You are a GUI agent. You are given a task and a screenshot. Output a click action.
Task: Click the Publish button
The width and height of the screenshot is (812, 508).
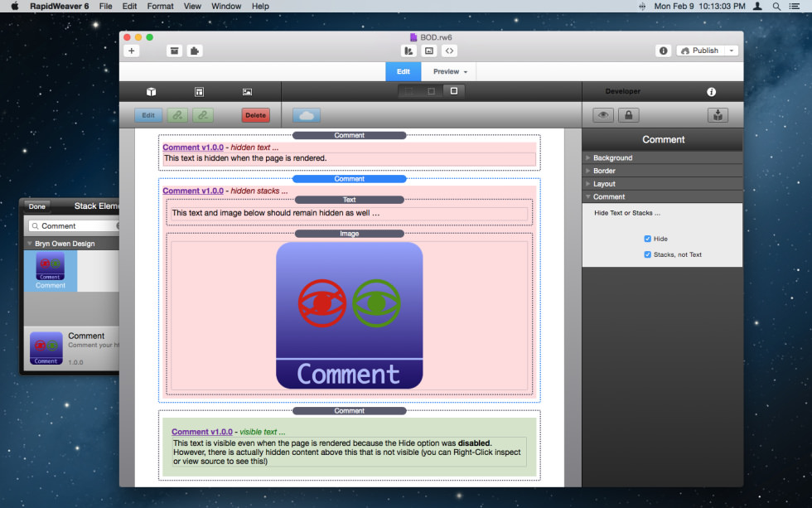(700, 51)
